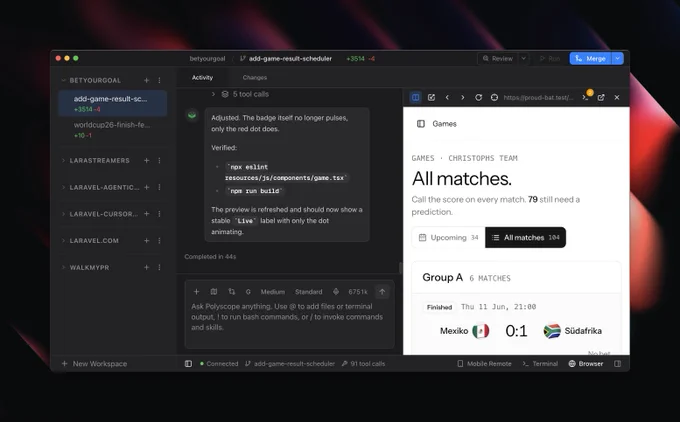Add a branch to BETYOURGOAL with plus icon
680x422 pixels.
click(x=147, y=80)
